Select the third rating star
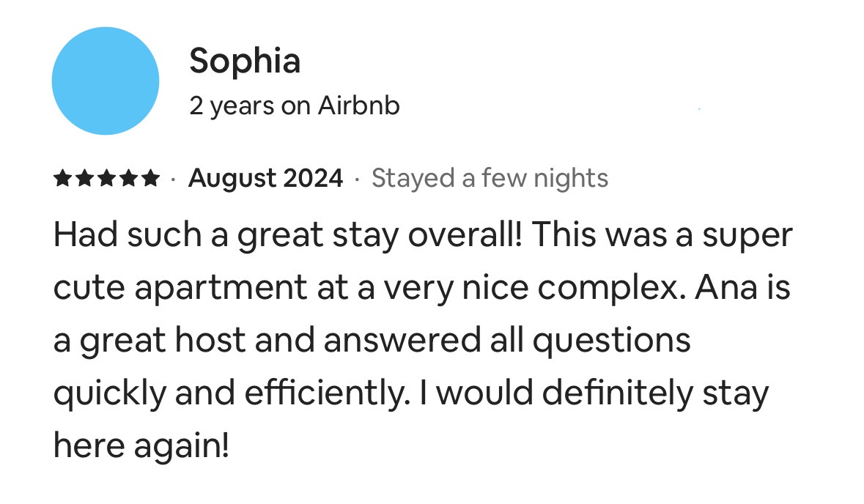 106,179
